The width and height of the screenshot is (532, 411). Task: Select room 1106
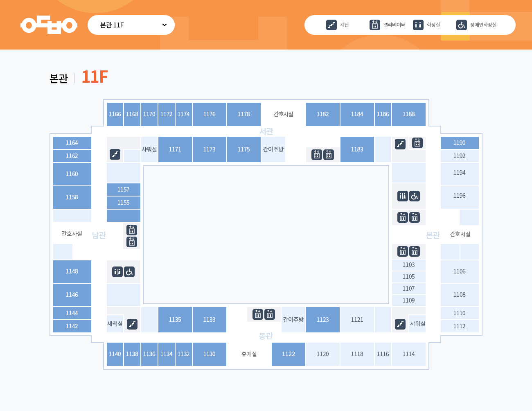coord(460,271)
